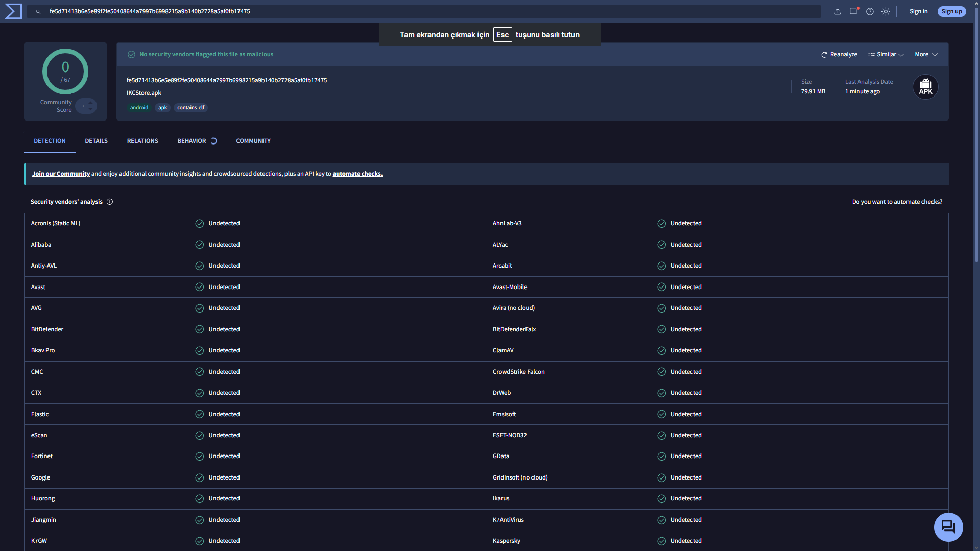The height and width of the screenshot is (551, 980).
Task: Click the info icon beside Security vendors' analysis
Action: 110,202
